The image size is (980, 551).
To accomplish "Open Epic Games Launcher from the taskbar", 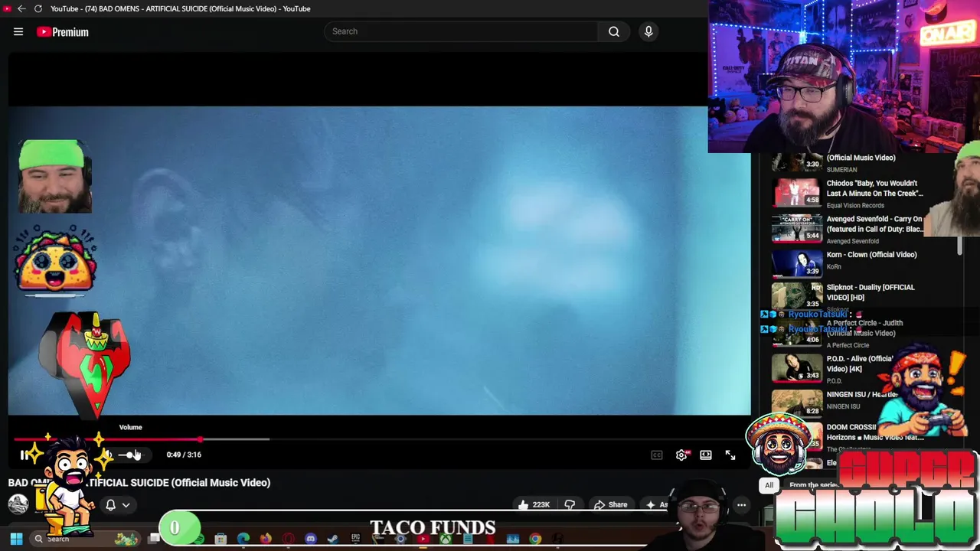I will 355,540.
